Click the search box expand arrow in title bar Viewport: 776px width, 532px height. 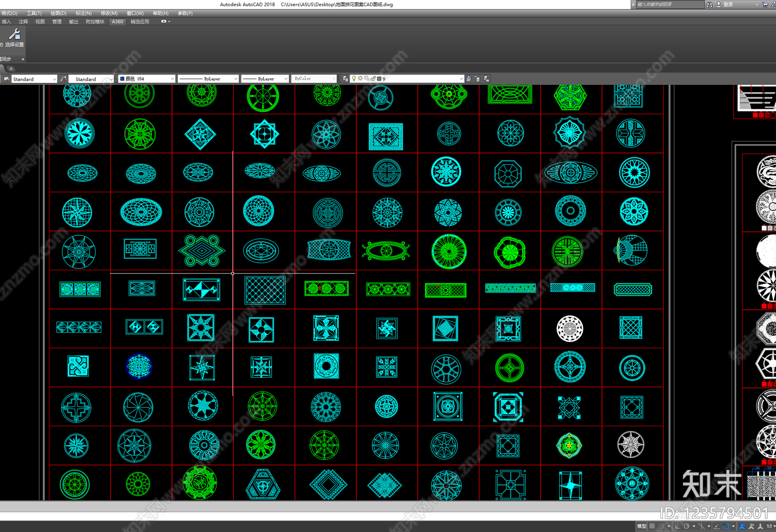coord(633,4)
